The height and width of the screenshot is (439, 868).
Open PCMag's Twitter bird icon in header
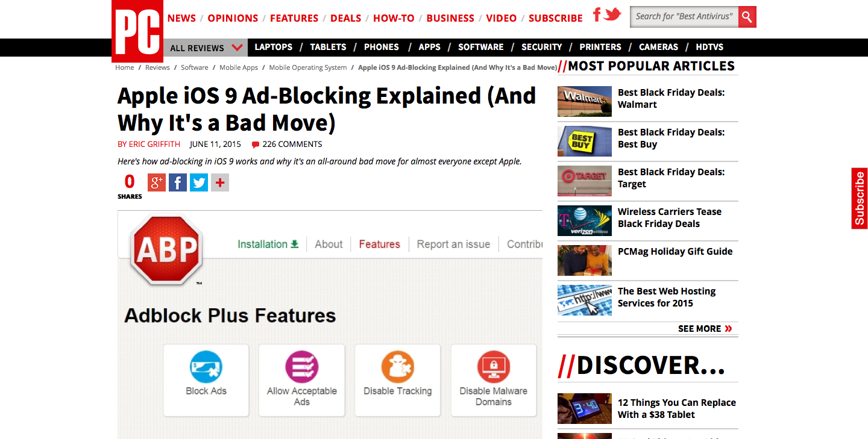(x=612, y=14)
